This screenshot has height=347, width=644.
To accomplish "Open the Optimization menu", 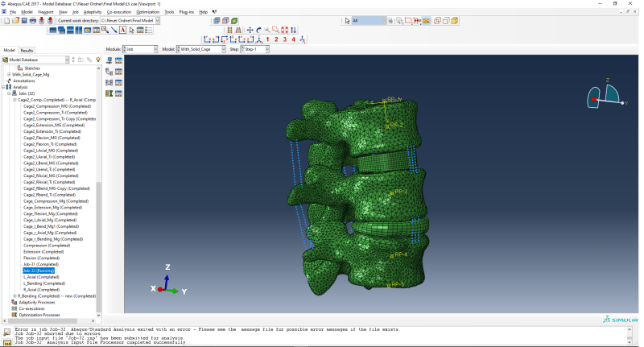I will click(x=147, y=12).
